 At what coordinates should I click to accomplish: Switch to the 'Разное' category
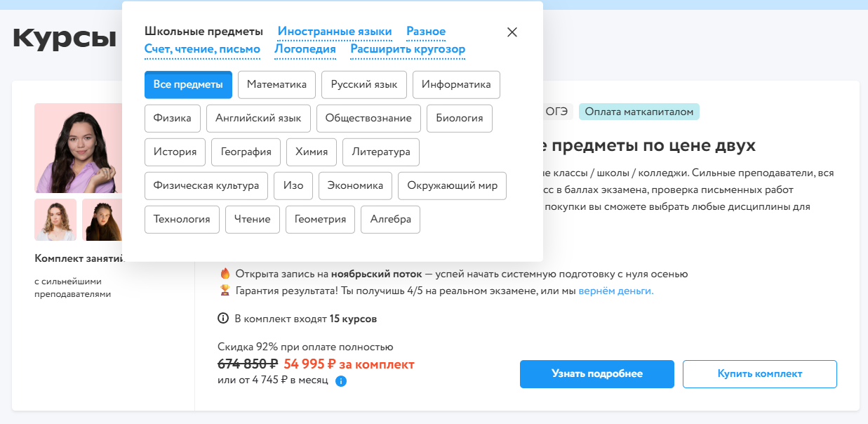tap(426, 32)
